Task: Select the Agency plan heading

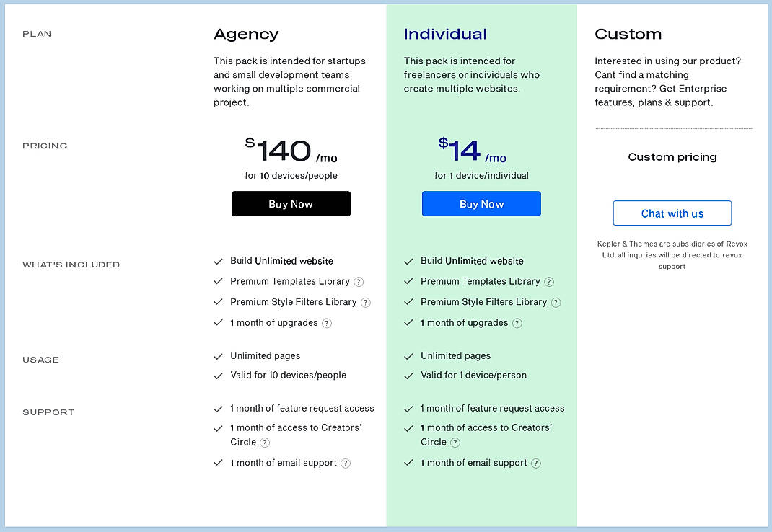Action: [x=245, y=34]
